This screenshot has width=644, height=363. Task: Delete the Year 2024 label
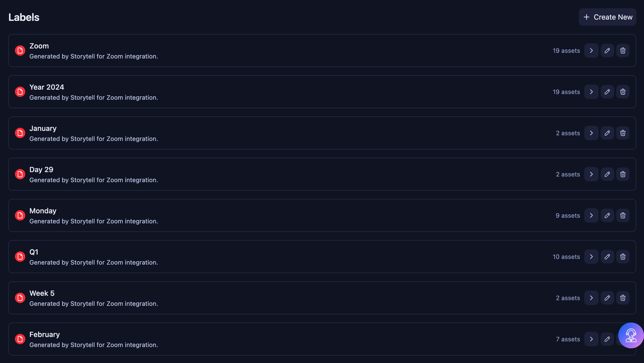pyautogui.click(x=623, y=92)
